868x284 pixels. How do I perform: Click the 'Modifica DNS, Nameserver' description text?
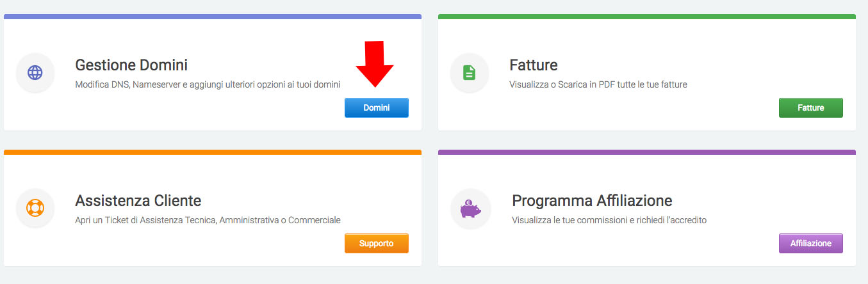pos(208,84)
